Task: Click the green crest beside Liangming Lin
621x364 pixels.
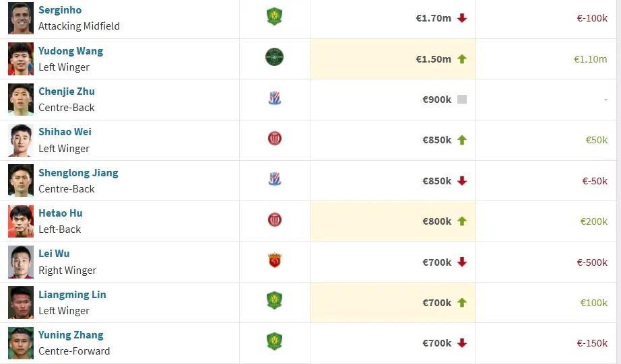Action: [274, 300]
